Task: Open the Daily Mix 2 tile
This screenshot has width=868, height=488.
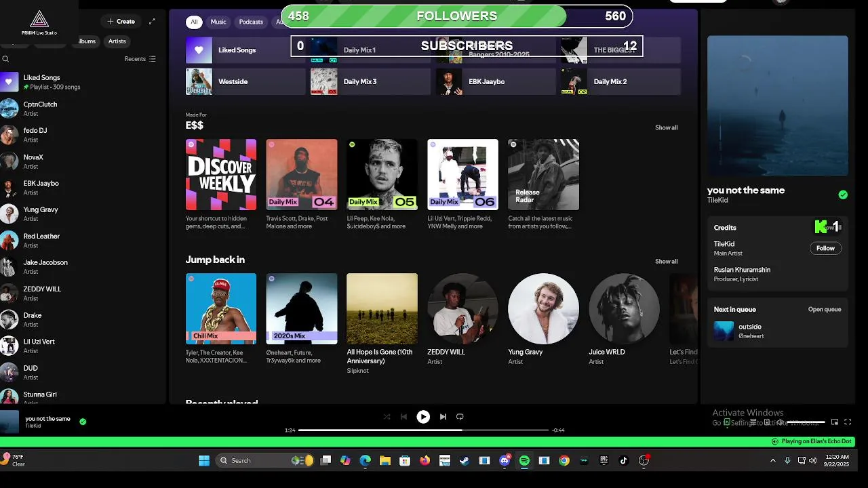Action: [620, 81]
